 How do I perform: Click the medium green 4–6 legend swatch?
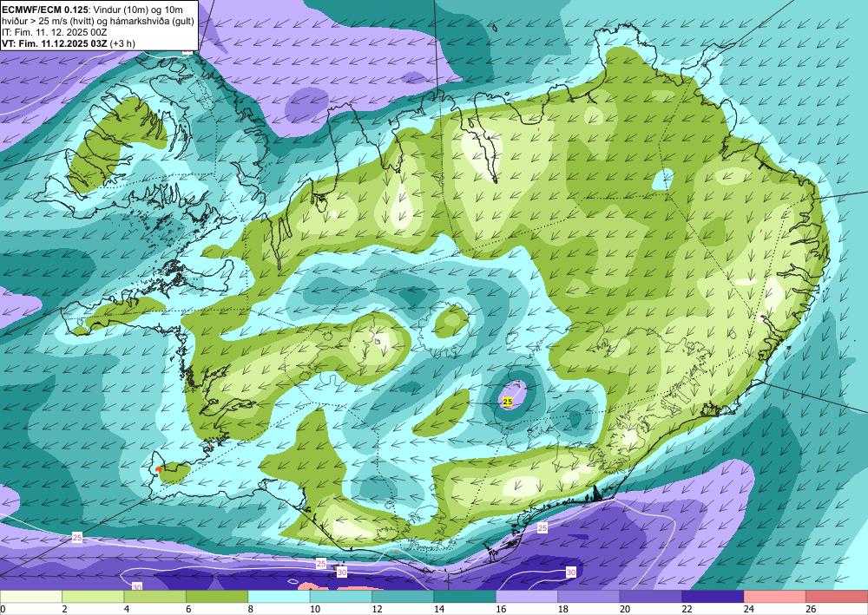(155, 597)
